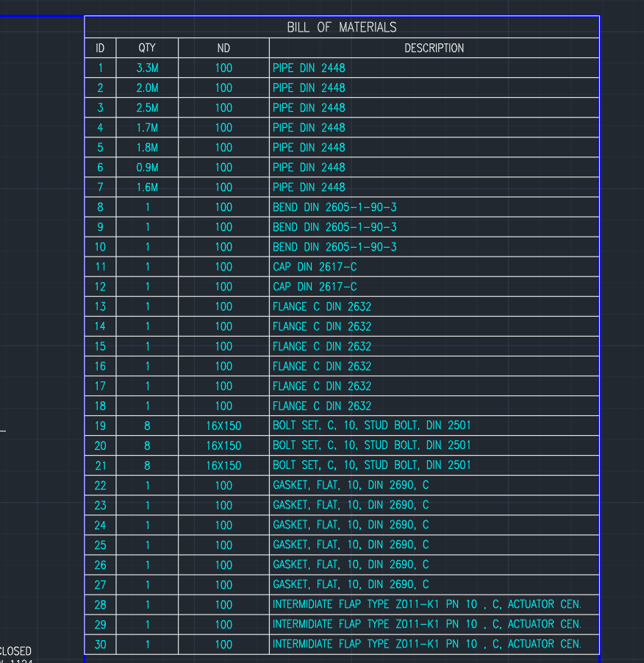Click the ID column header
Image resolution: width=644 pixels, height=663 pixels.
[x=100, y=47]
